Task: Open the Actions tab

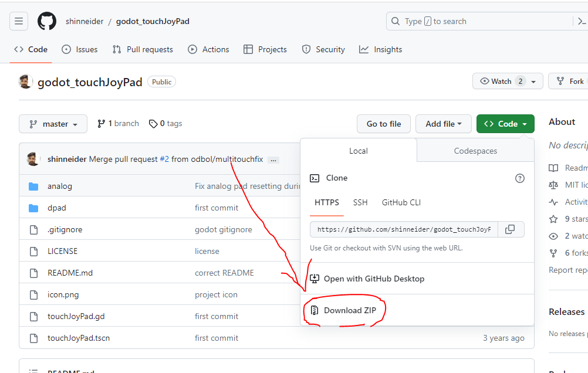Action: 208,49
